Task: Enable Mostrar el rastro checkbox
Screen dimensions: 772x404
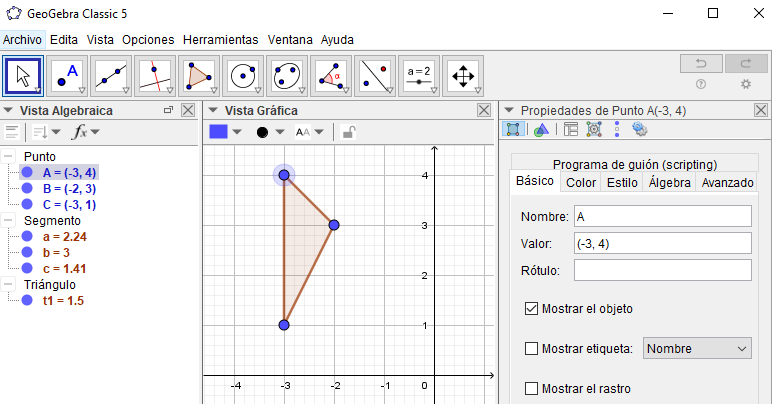Action: (531, 388)
